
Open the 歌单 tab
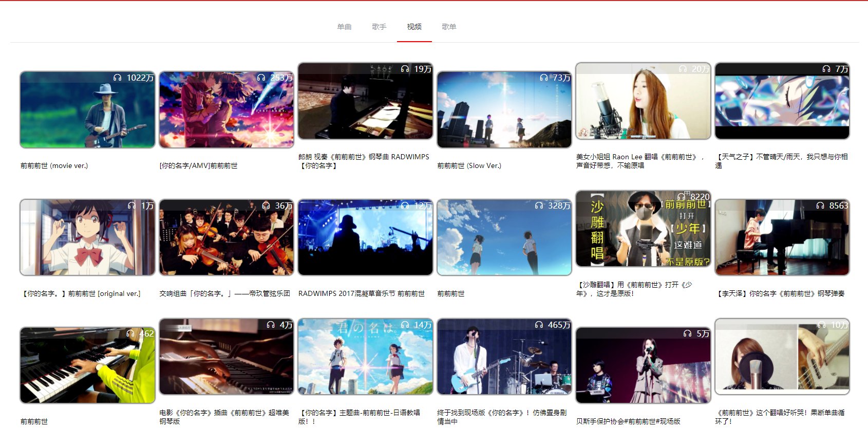(x=449, y=27)
